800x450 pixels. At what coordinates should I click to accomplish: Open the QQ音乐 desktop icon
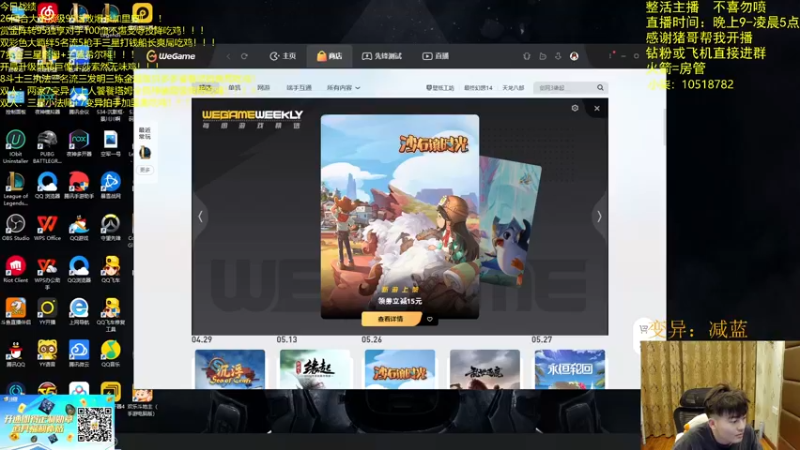tap(110, 353)
